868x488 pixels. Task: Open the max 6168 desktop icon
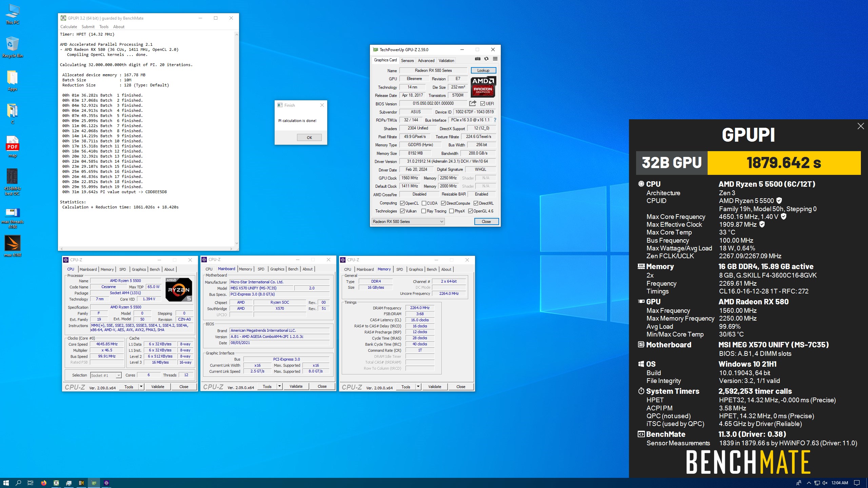click(x=13, y=246)
